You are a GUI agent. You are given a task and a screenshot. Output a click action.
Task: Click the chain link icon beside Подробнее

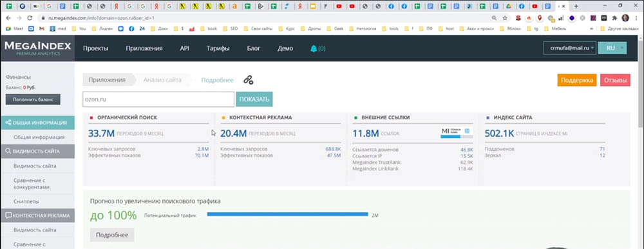(248, 80)
